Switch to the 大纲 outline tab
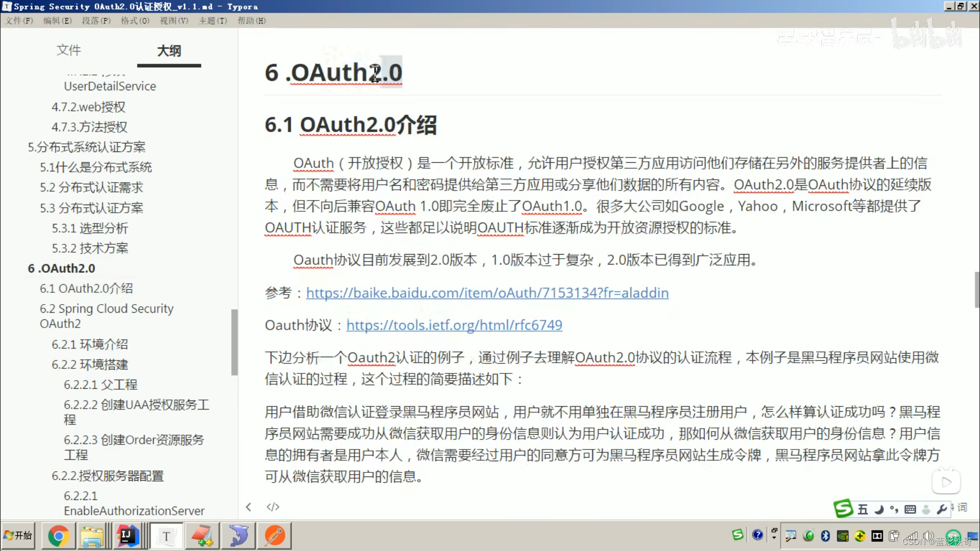980x551 pixels. tap(169, 51)
